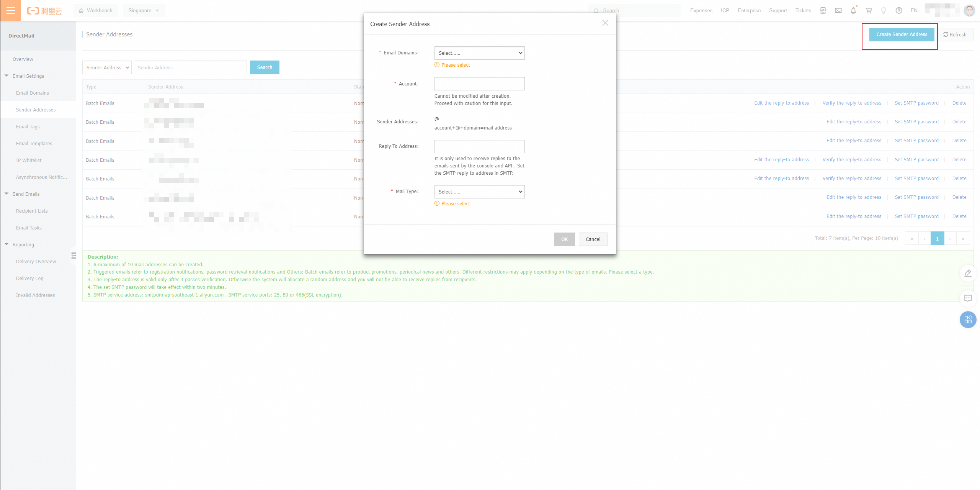This screenshot has height=490, width=980.
Task: Open the notifications bell
Action: [853, 11]
